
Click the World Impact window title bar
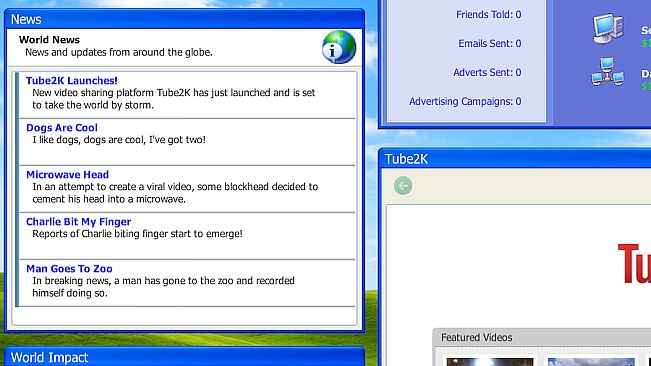click(184, 357)
